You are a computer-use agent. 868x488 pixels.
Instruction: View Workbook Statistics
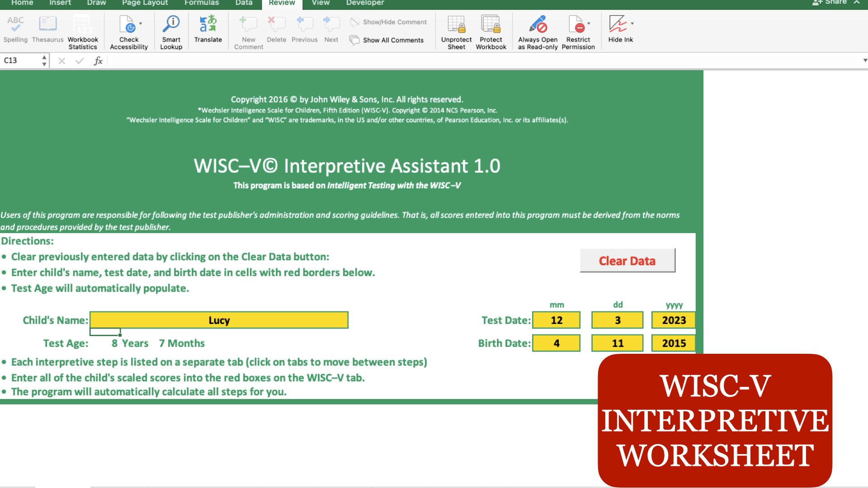coord(82,31)
